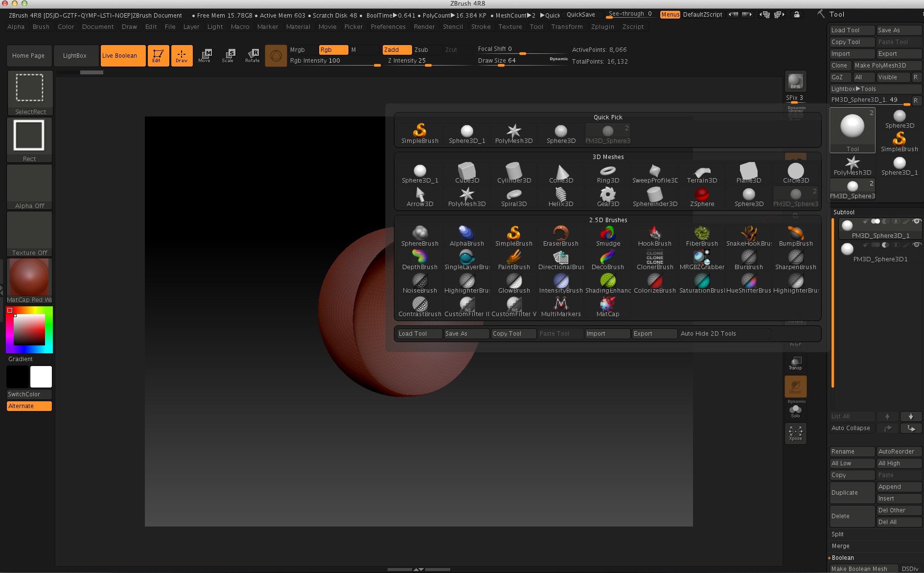Viewport: 924px width, 573px height.
Task: Toggle the Rgb channel button
Action: point(333,49)
